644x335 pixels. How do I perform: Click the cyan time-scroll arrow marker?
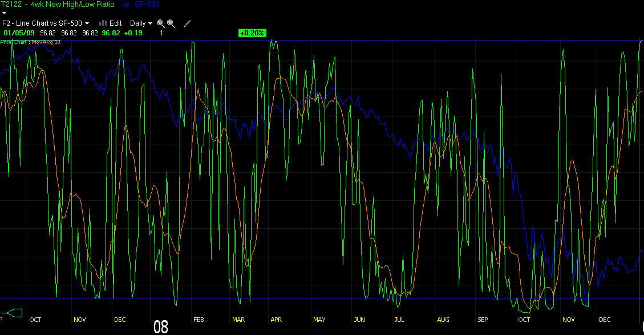point(11,313)
